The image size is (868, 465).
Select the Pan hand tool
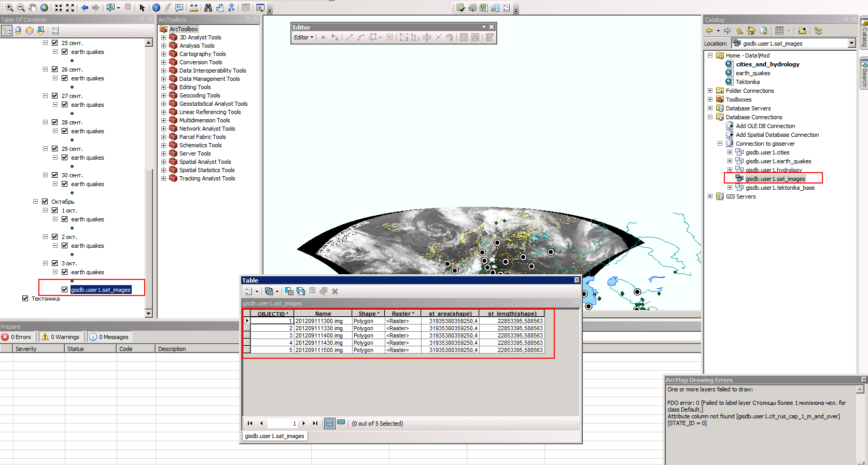(33, 7)
